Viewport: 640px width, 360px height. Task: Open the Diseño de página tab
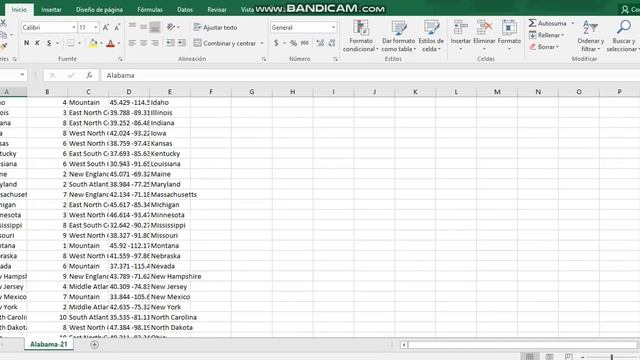99,9
